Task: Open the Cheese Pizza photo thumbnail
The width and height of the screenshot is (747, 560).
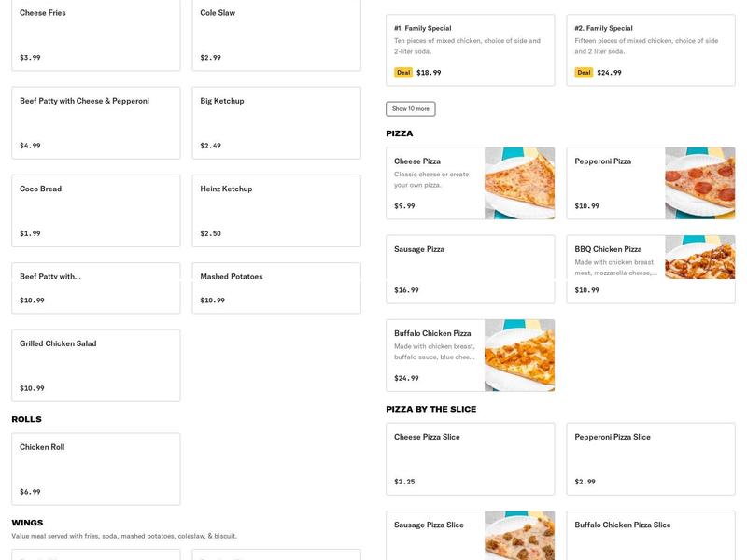Action: 519,183
